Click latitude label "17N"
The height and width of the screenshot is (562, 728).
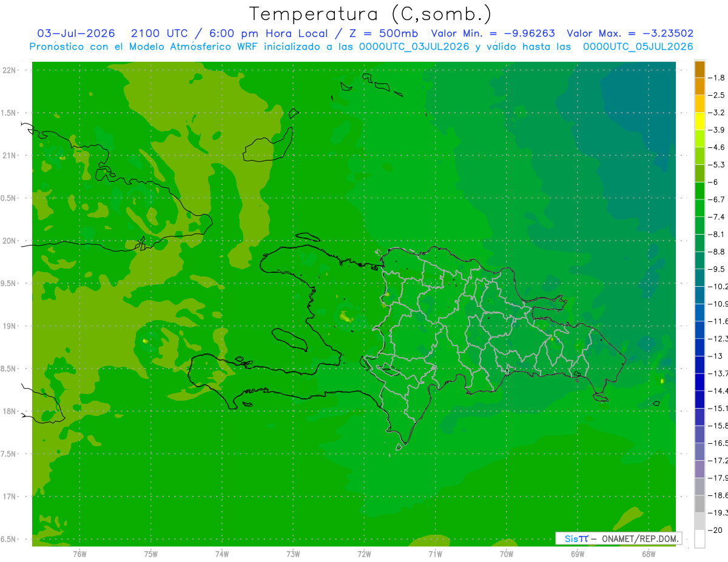tap(9, 497)
